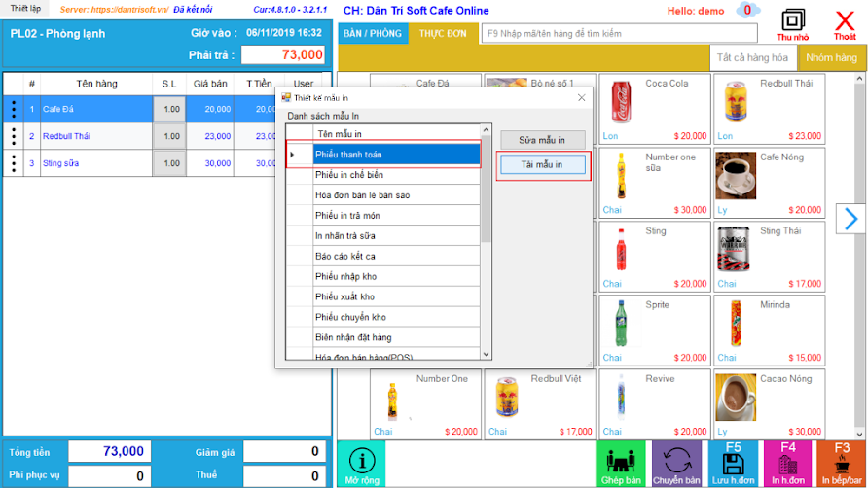The height and width of the screenshot is (488, 868).
Task: Click the template list scrollbar thumb
Action: tap(486, 190)
